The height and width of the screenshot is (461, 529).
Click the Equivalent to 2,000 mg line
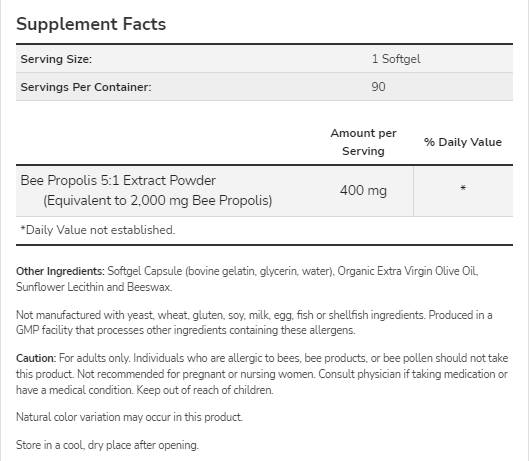click(158, 200)
